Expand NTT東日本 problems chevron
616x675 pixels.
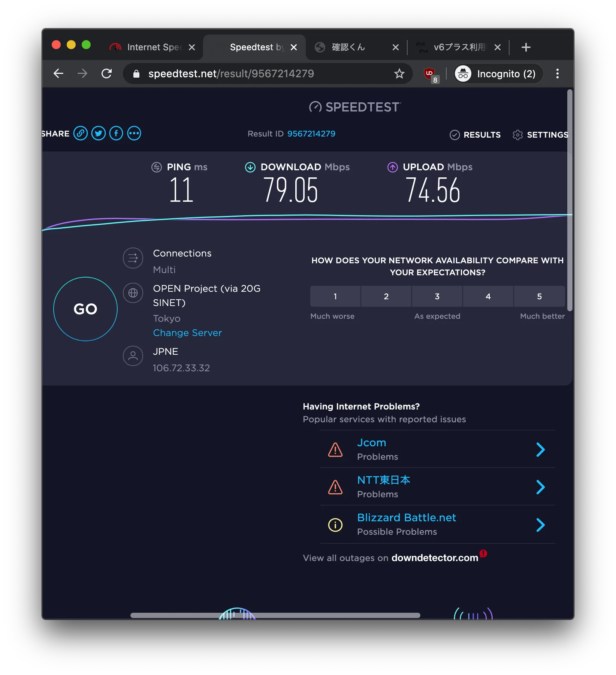pos(540,487)
